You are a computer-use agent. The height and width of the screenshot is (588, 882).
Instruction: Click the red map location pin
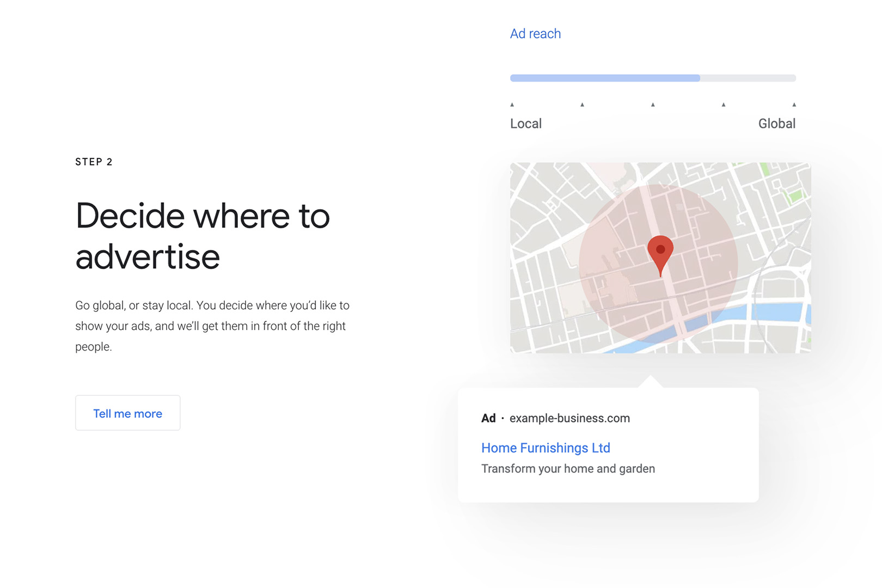660,256
